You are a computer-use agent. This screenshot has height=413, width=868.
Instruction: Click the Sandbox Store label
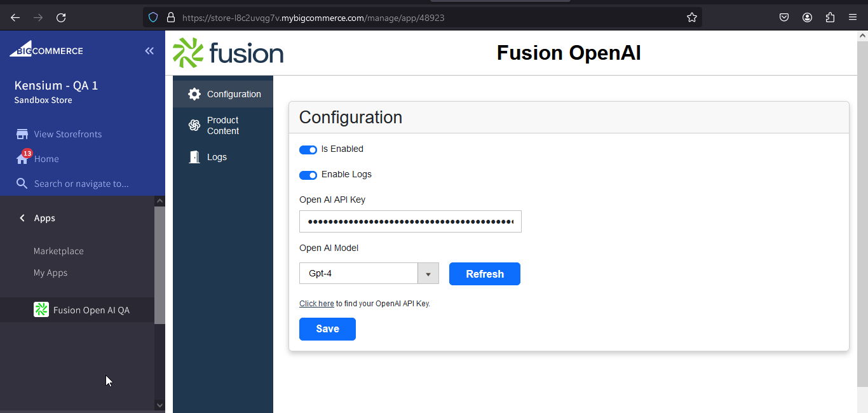(43, 100)
